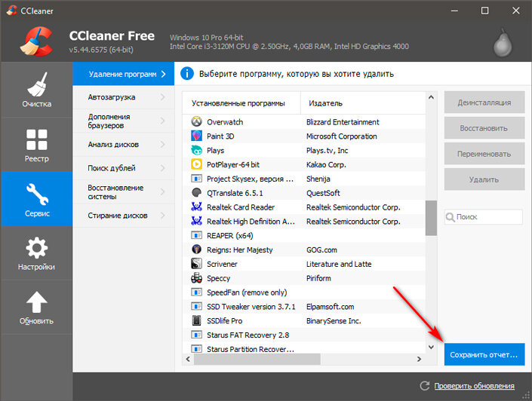
Task: Click the search magnifier icon
Action: click(x=451, y=217)
